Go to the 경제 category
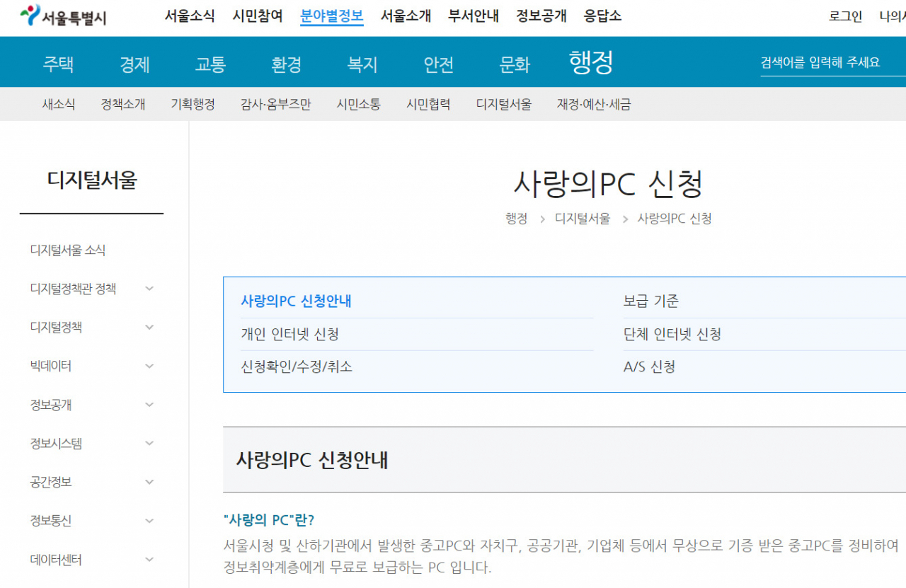906x588 pixels. [134, 64]
